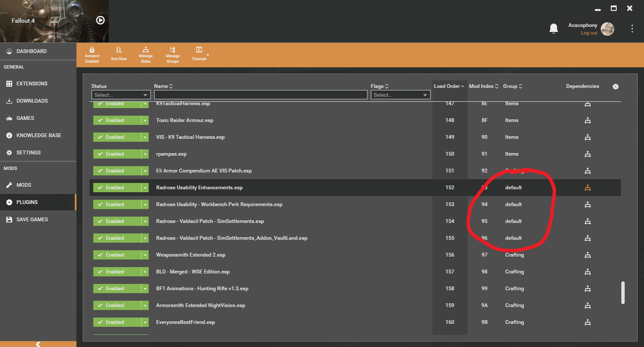Toggle Enabled for rpampas.esp
The height and width of the screenshot is (347, 644).
click(117, 154)
